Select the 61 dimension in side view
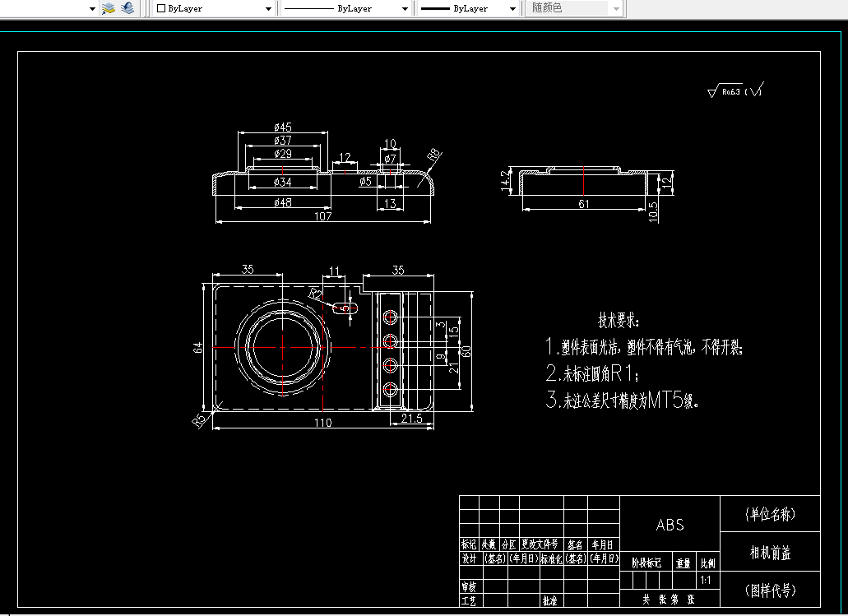The height and width of the screenshot is (616, 848). tap(584, 204)
